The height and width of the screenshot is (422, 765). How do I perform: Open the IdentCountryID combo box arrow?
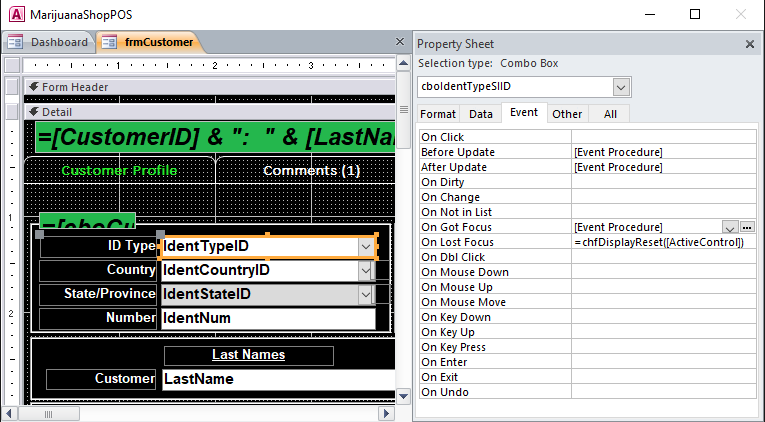365,270
